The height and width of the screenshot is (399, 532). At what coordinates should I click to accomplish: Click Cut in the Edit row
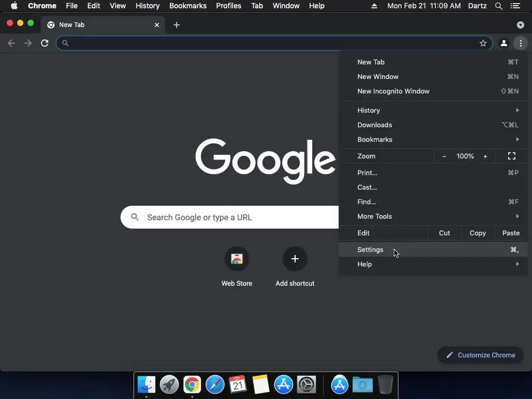pyautogui.click(x=445, y=233)
